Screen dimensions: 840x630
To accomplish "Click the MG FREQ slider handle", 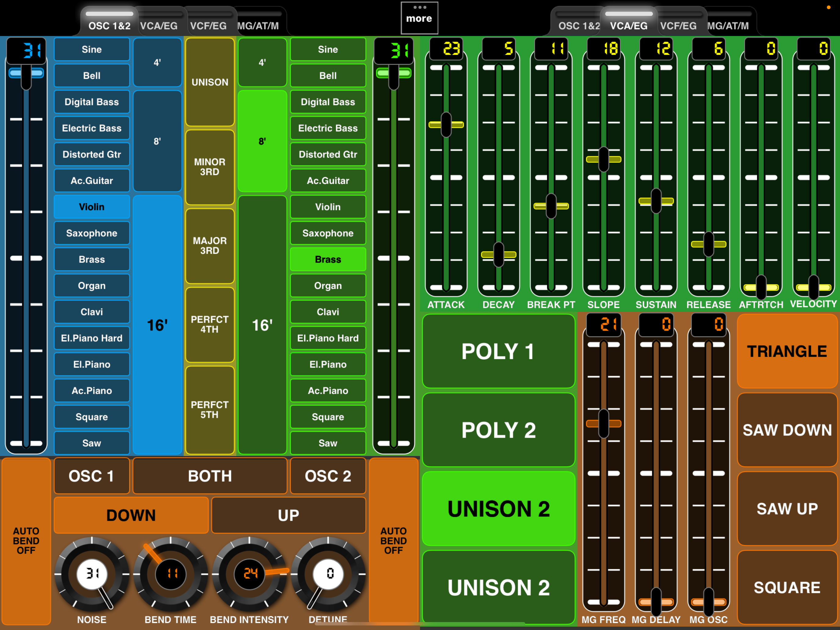I will click(603, 423).
